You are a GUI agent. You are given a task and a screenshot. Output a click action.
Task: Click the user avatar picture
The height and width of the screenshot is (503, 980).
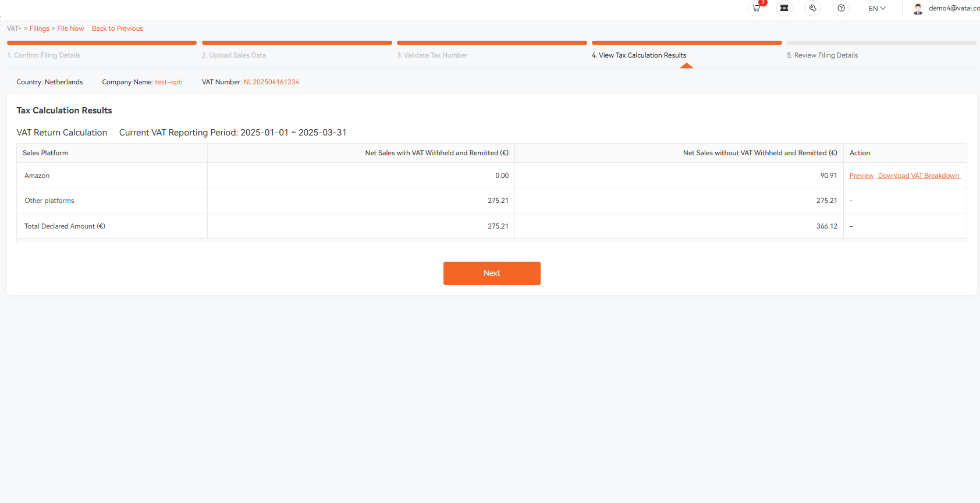coord(918,9)
